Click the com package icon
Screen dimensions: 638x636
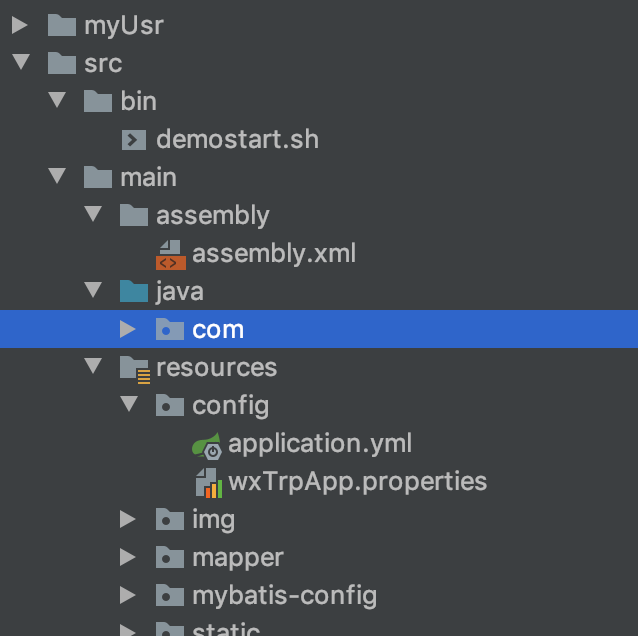pos(170,330)
